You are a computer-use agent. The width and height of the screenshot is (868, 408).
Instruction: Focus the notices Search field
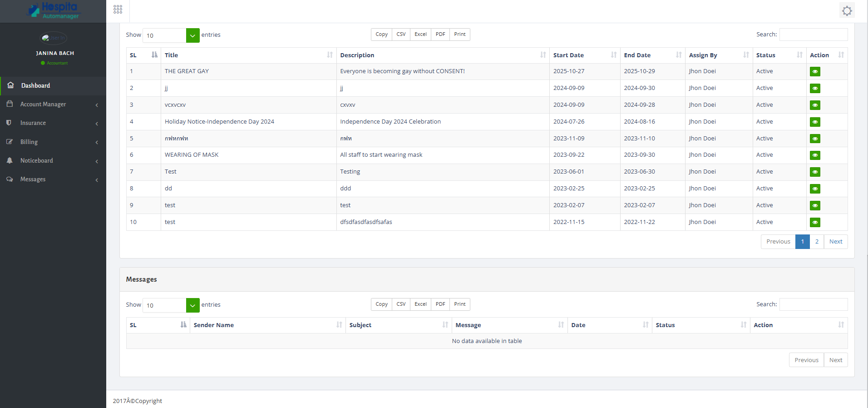coord(814,35)
